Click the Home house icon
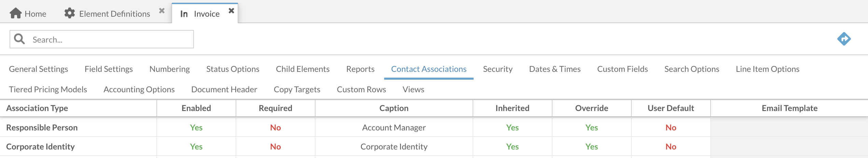Screen dimensions: 868x158 (x=16, y=13)
